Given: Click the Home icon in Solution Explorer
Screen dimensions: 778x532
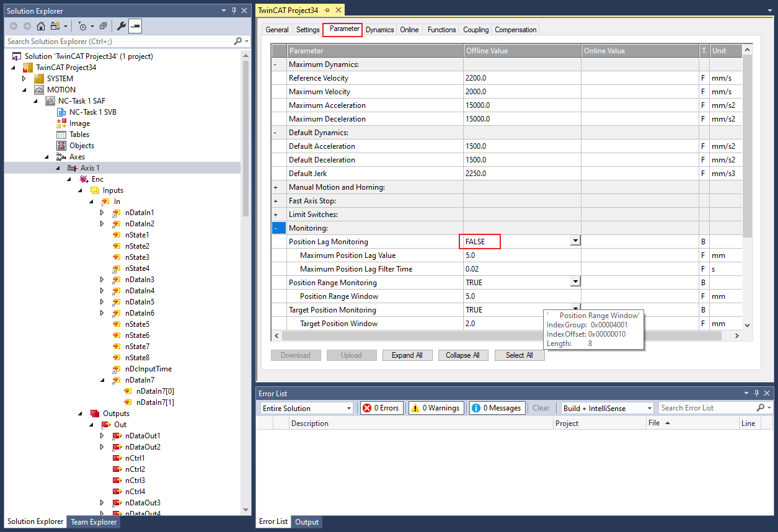Looking at the screenshot, I should point(41,26).
